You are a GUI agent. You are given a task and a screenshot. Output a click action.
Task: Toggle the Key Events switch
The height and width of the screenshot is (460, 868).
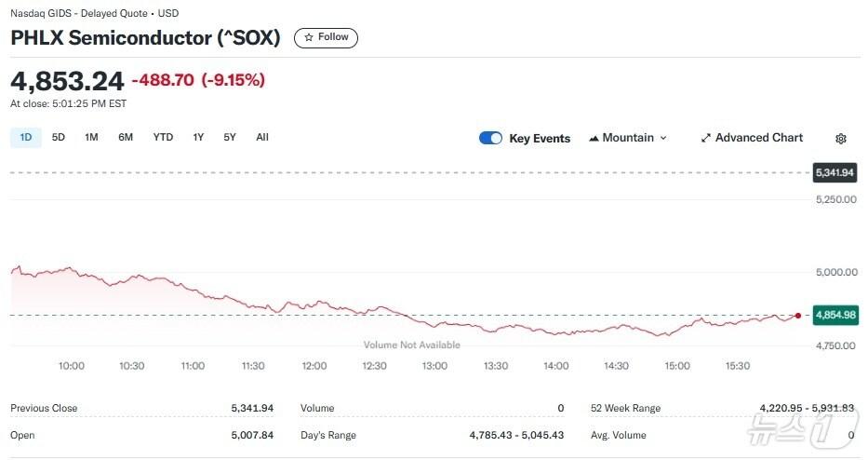[490, 138]
